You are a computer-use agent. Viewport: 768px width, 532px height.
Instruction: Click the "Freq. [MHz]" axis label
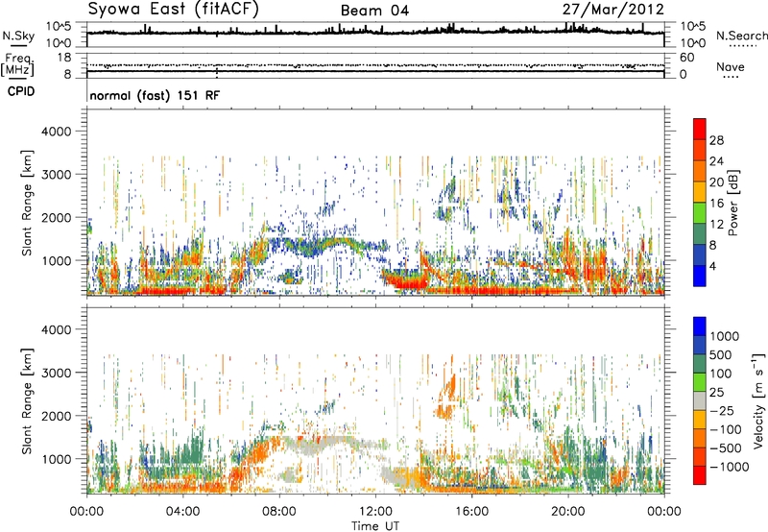click(x=18, y=65)
